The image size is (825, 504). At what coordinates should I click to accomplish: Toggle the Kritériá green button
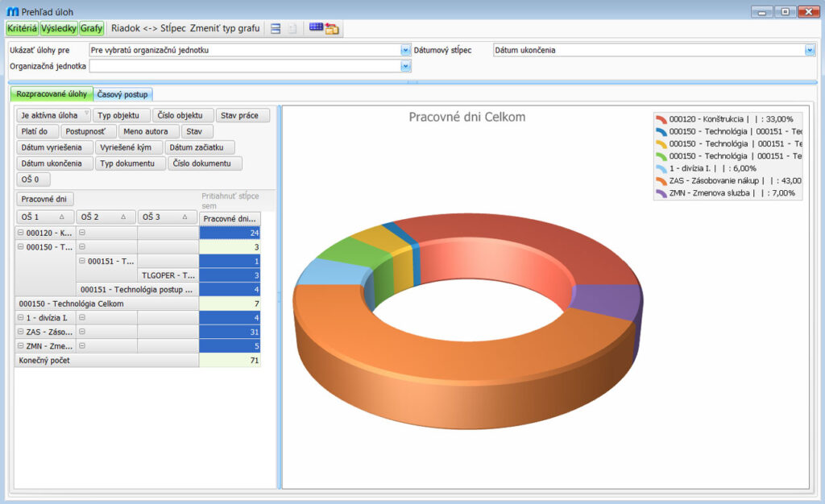pyautogui.click(x=22, y=28)
